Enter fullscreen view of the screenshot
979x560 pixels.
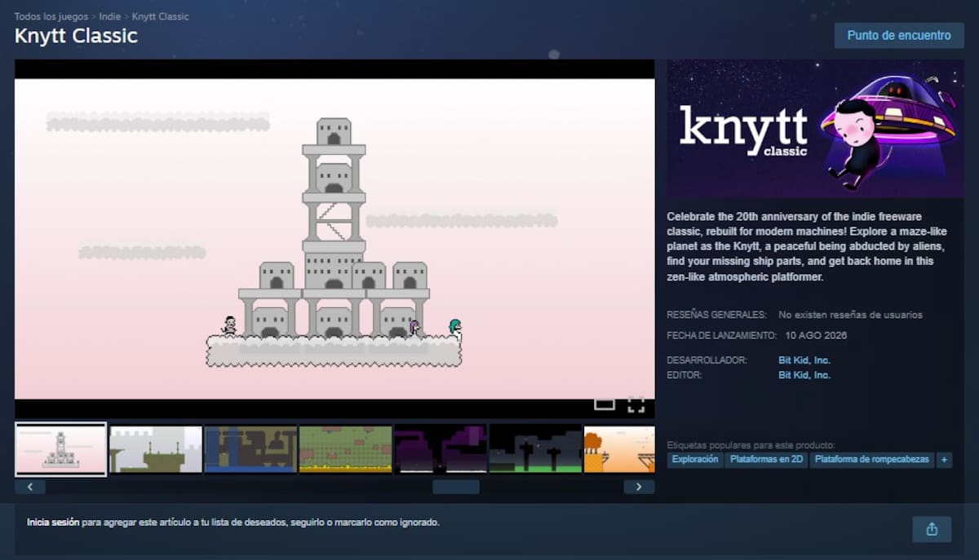pos(636,405)
